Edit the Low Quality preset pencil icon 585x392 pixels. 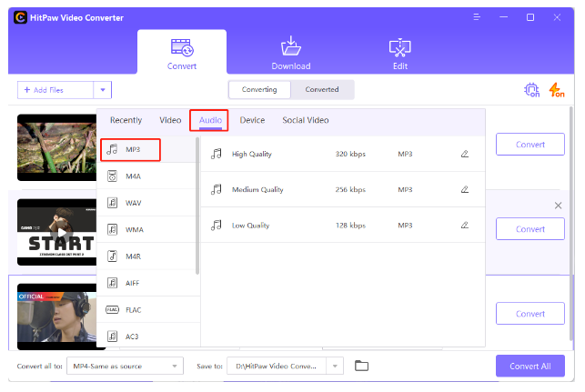click(465, 225)
